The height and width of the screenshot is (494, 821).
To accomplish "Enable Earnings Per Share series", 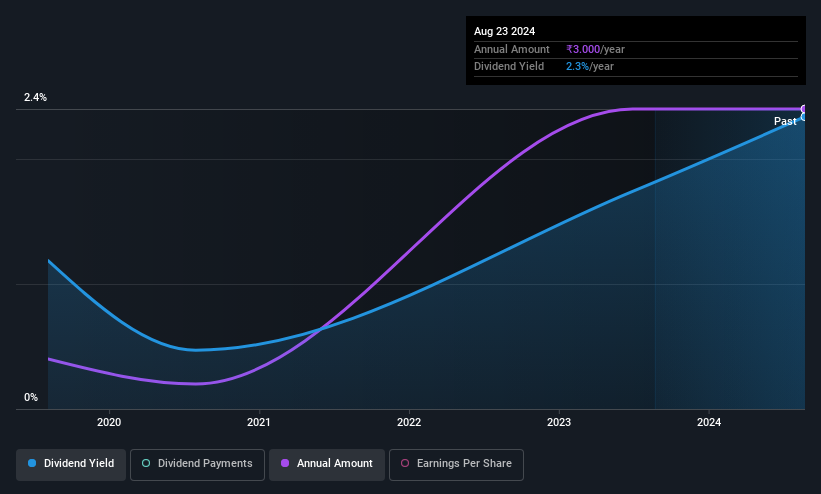I will pyautogui.click(x=456, y=464).
